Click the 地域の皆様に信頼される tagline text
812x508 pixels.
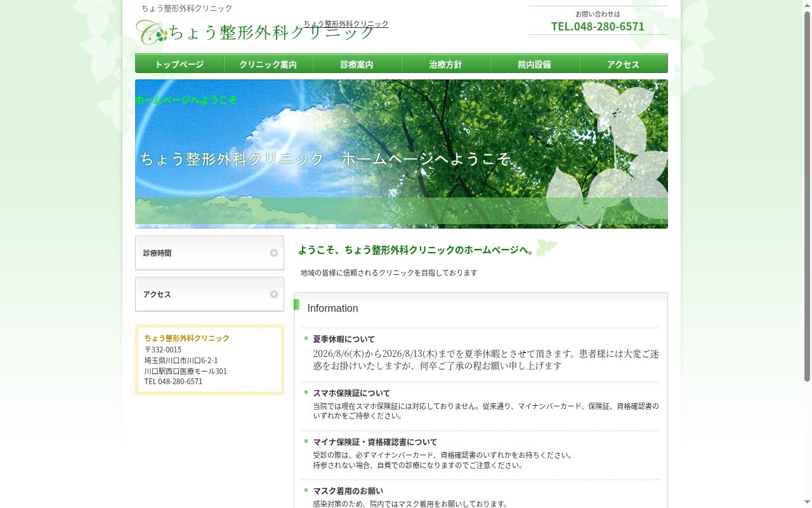[389, 272]
